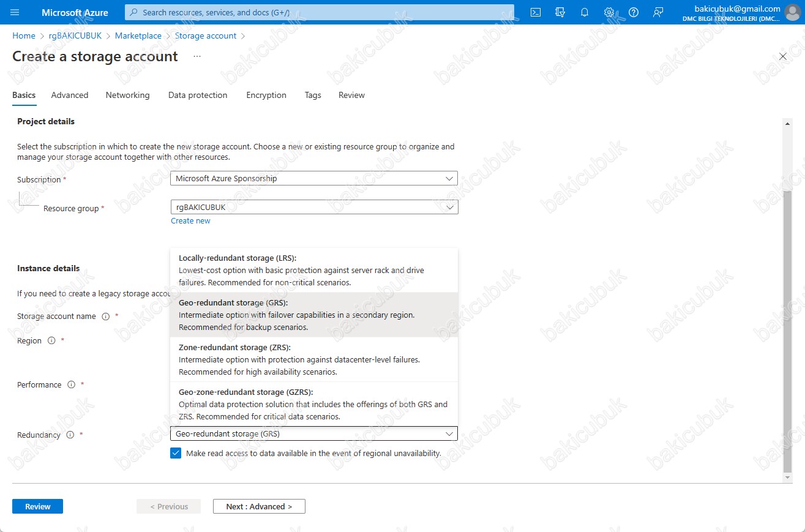Switch to the Basics tab

coord(24,95)
